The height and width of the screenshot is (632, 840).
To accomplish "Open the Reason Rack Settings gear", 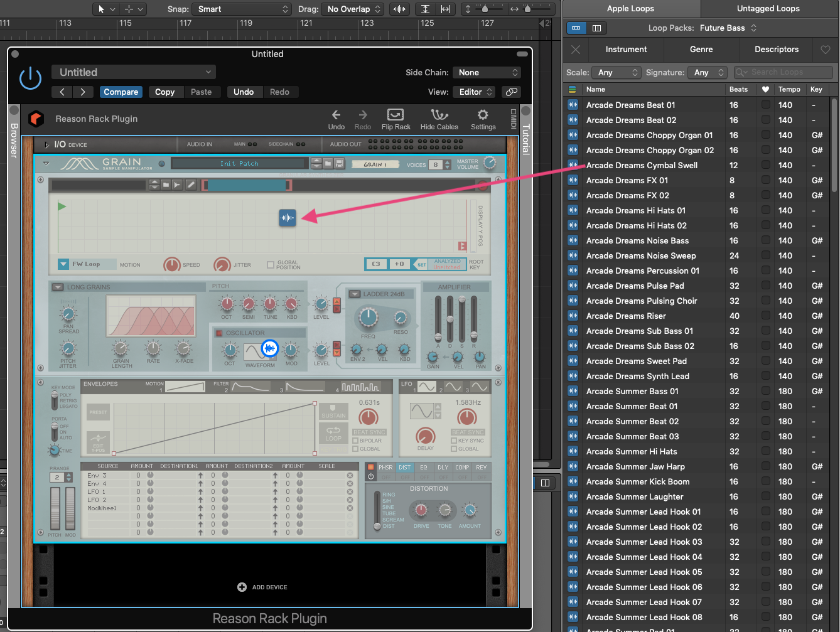I will tap(483, 115).
